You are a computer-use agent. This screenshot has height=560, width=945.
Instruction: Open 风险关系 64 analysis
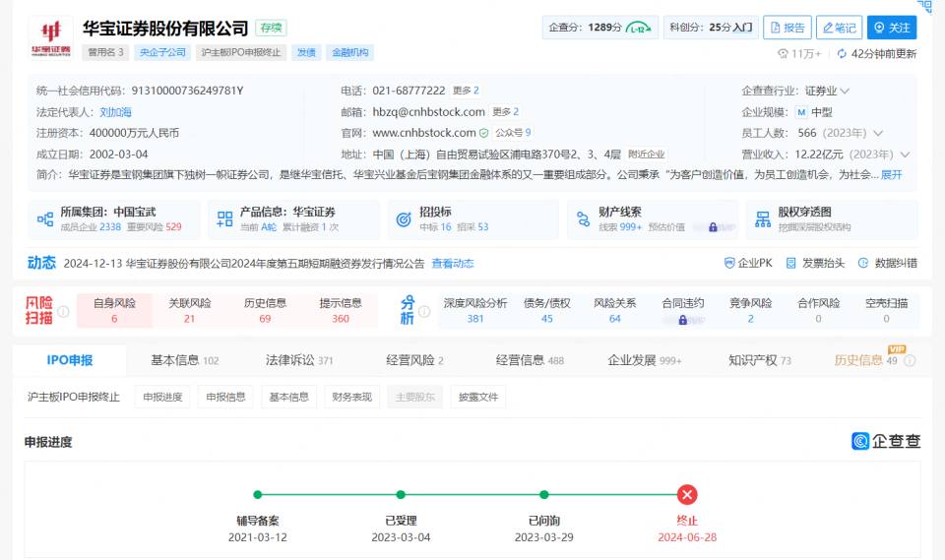614,310
